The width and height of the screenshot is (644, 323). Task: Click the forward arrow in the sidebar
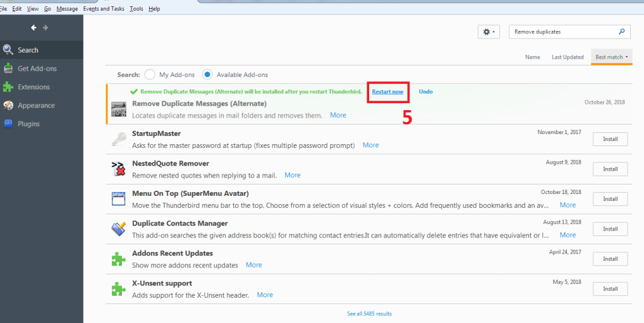point(45,28)
